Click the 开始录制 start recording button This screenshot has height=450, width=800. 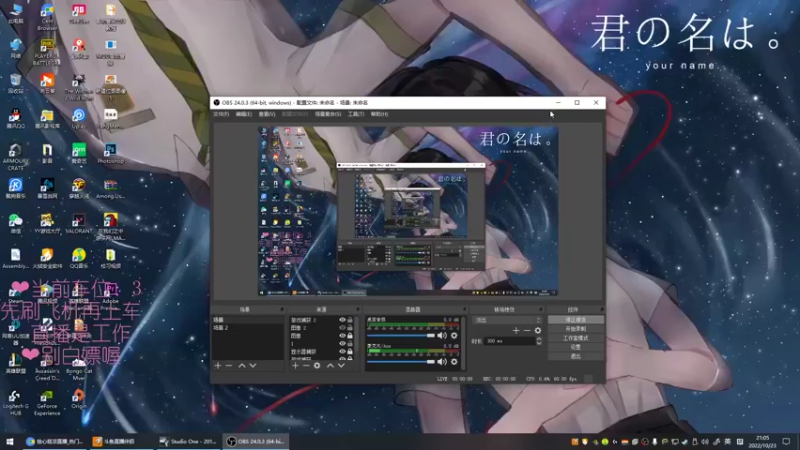click(576, 329)
